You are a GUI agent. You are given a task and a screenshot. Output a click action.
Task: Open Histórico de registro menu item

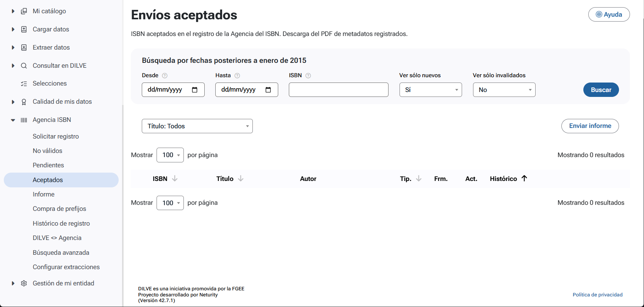pos(61,223)
